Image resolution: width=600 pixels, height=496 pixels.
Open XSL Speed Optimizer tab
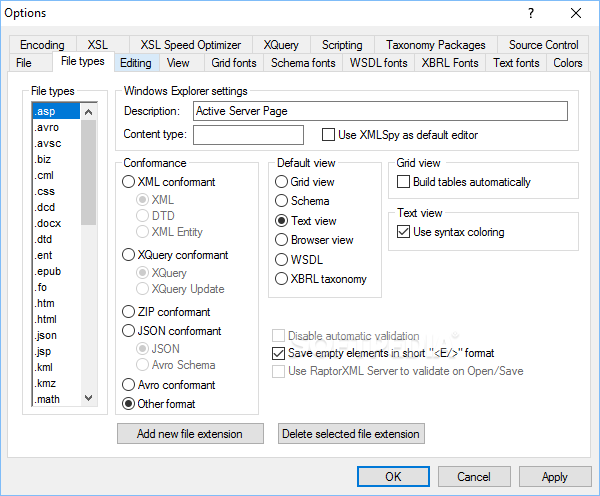coord(191,45)
